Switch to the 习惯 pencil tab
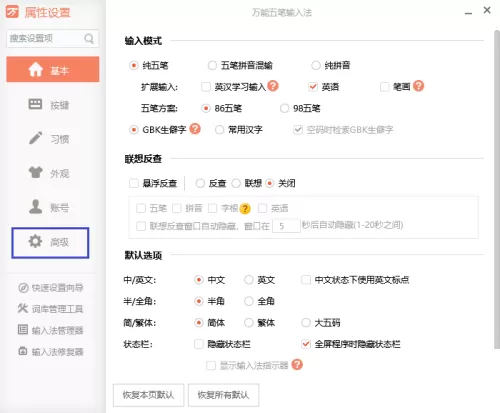Screen dimensions: 500x413 (53, 139)
